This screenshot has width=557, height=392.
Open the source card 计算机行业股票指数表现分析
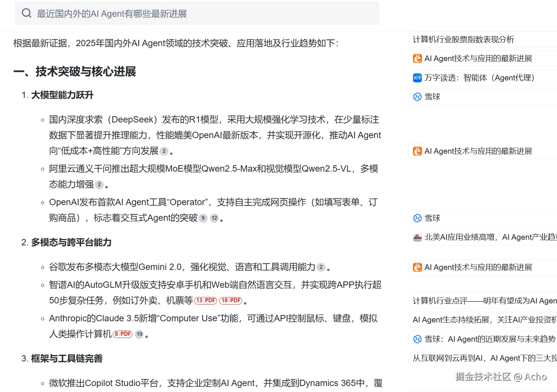(483, 39)
